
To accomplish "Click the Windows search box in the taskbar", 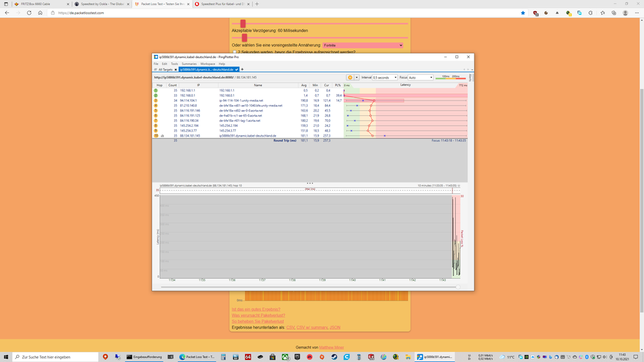I will click(55, 357).
